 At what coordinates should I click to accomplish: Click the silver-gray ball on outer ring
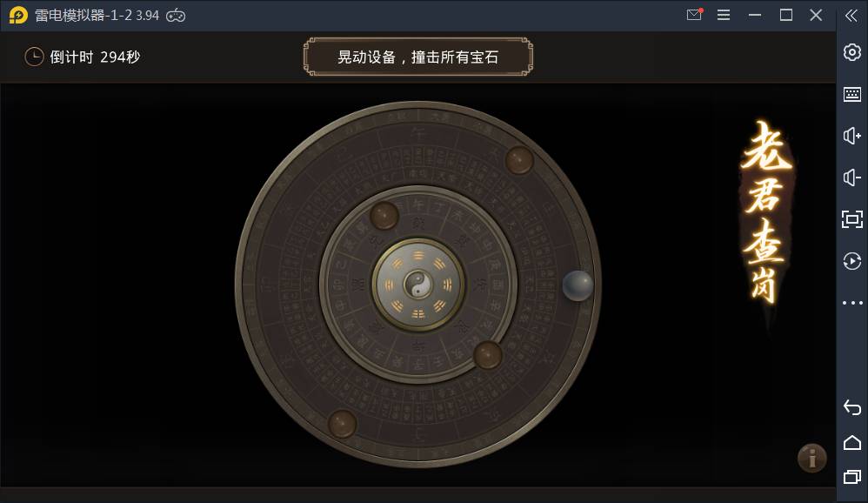pos(578,285)
